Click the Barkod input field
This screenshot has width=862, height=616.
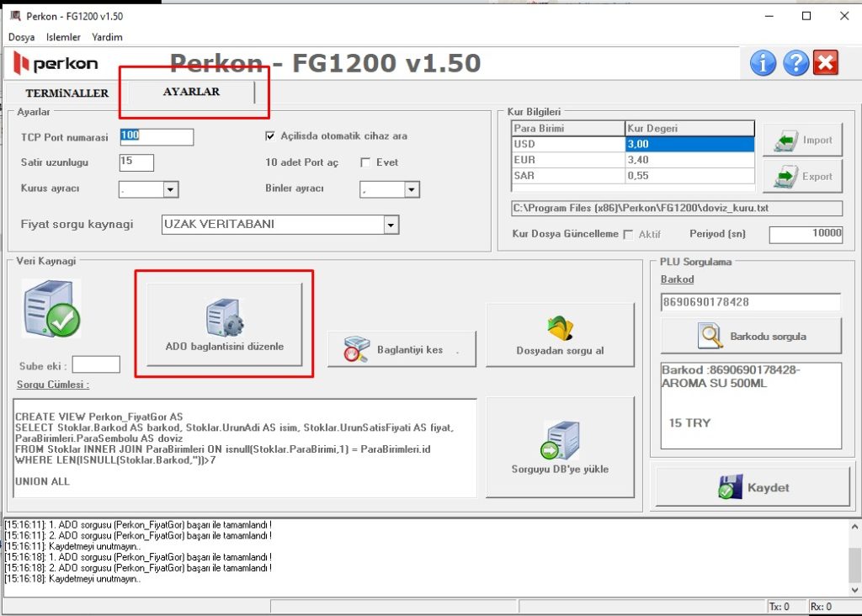point(750,301)
